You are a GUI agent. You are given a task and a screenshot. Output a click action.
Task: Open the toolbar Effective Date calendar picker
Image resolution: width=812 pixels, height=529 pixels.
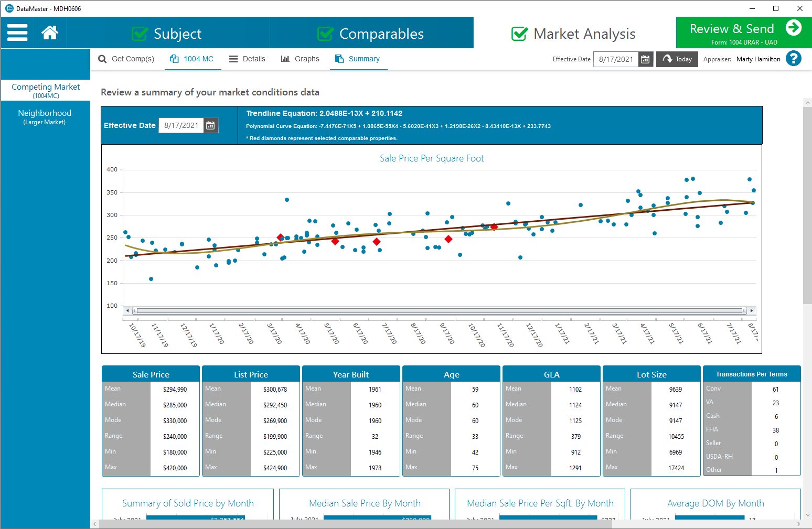tap(645, 59)
